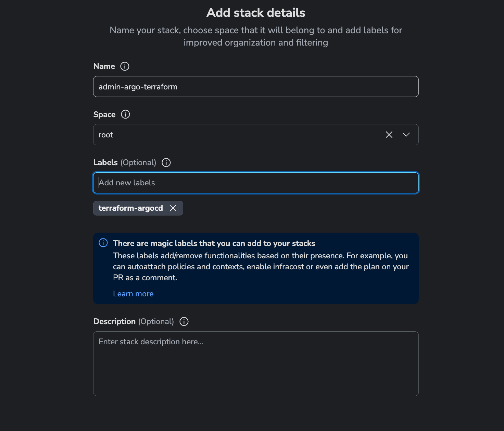Open the Labels info tooltip icon
The height and width of the screenshot is (431, 504).
coord(166,162)
